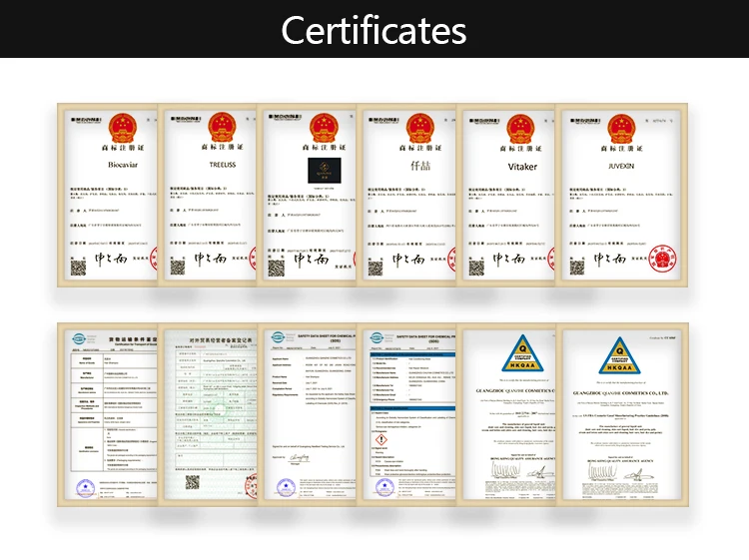The height and width of the screenshot is (560, 749).
Task: Click GUANGZHOU QIANZHE COSMETICS CO., LTD. text
Action: point(620,393)
